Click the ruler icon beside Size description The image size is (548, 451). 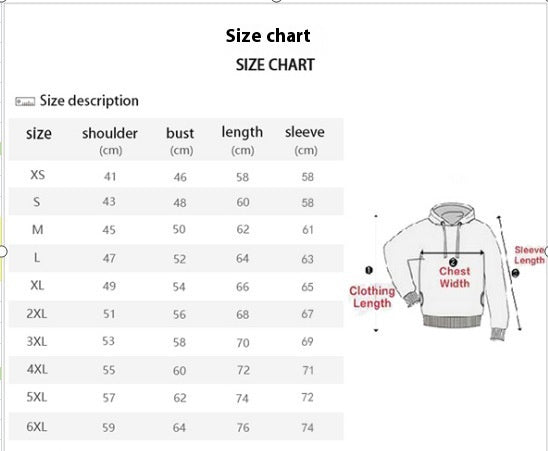(x=25, y=102)
